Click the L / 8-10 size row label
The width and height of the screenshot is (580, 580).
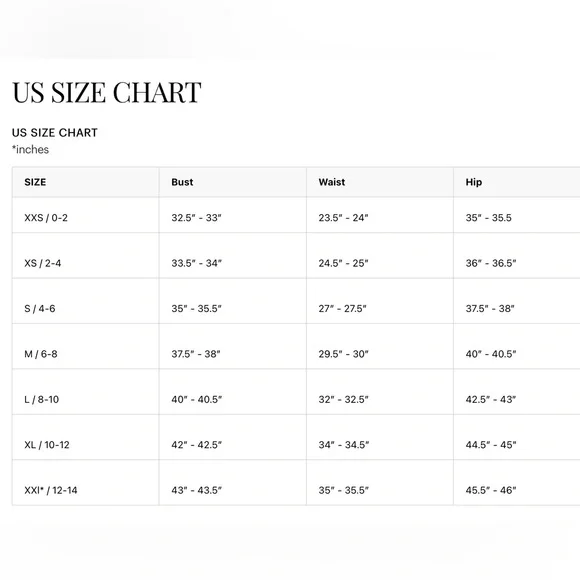pyautogui.click(x=41, y=399)
